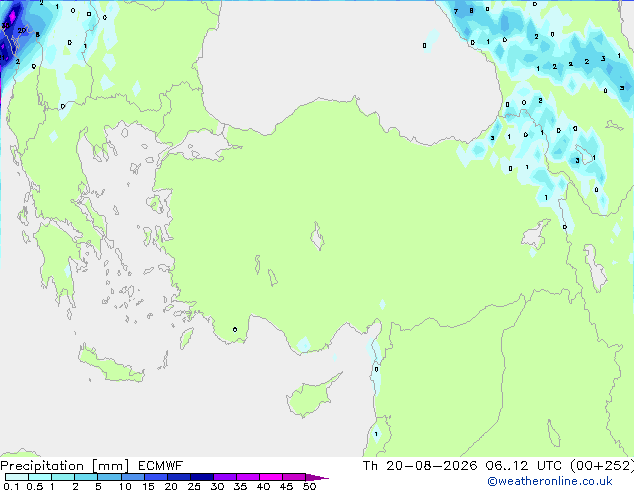
Task: Click the dark navy swatch between 25 and 30
Action: click(202, 477)
